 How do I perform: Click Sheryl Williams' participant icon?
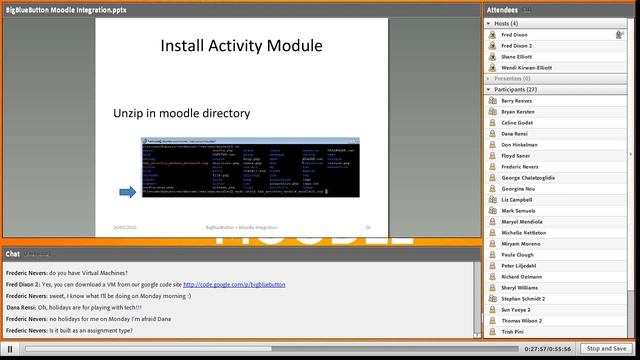tap(493, 288)
